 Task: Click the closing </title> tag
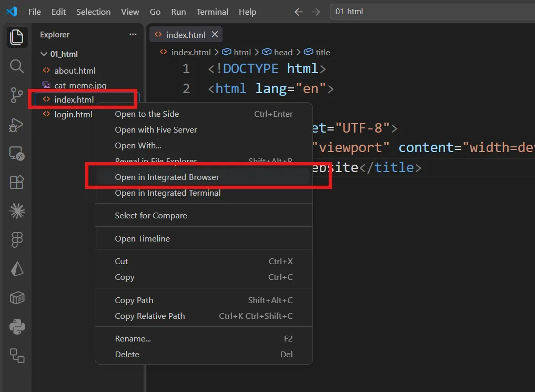point(390,167)
